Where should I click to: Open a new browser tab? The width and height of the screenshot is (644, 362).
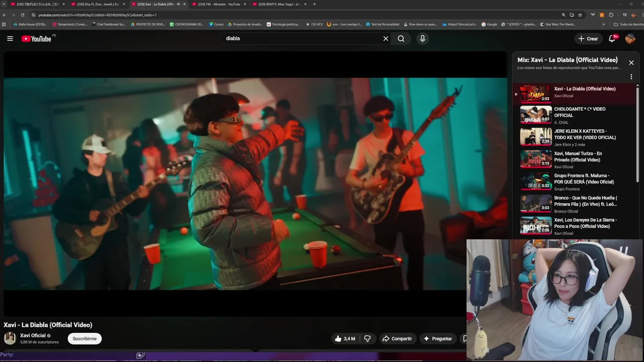[x=314, y=4]
